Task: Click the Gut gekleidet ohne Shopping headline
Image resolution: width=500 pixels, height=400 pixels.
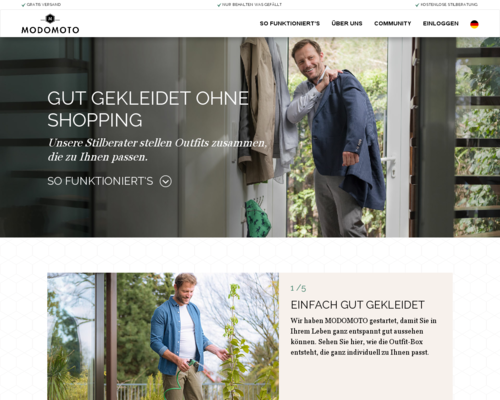Action: tap(148, 109)
